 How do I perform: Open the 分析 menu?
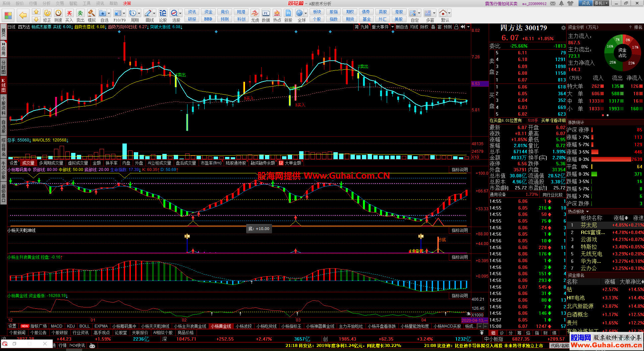47,3
